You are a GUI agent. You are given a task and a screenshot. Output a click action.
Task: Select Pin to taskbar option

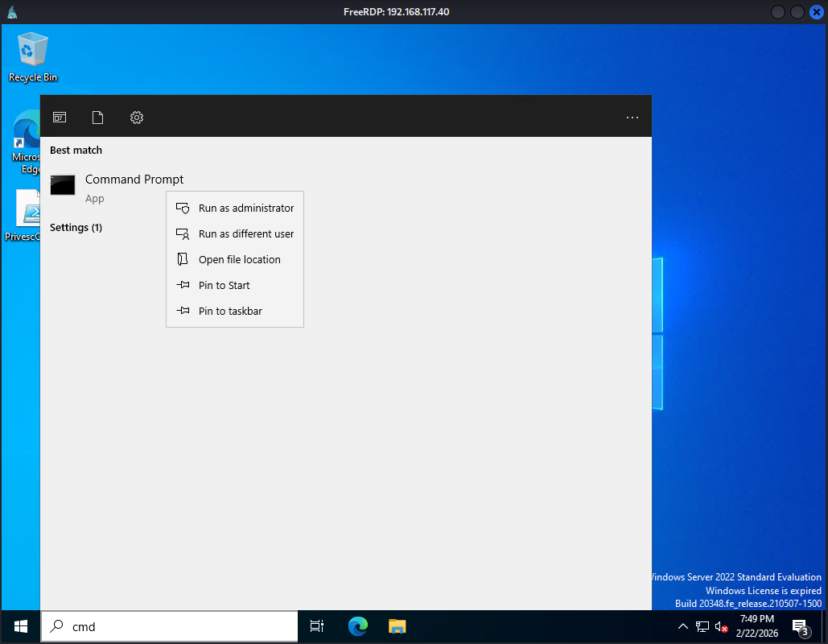point(230,311)
